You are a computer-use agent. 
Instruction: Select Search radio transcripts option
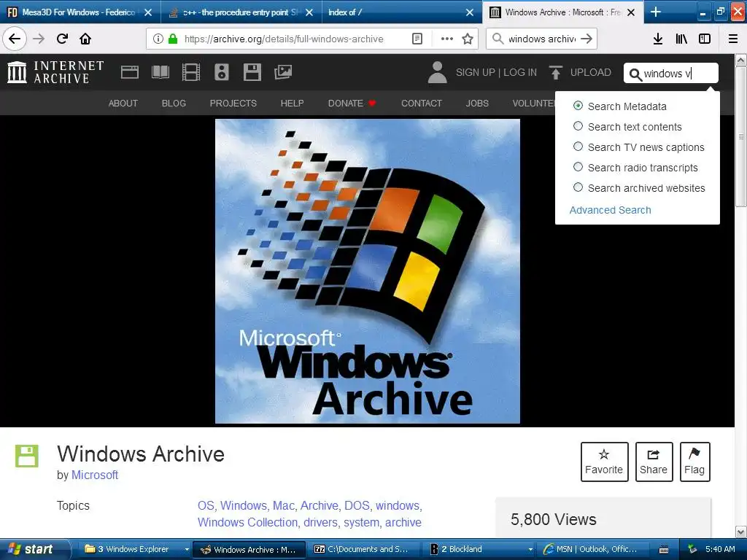(578, 167)
